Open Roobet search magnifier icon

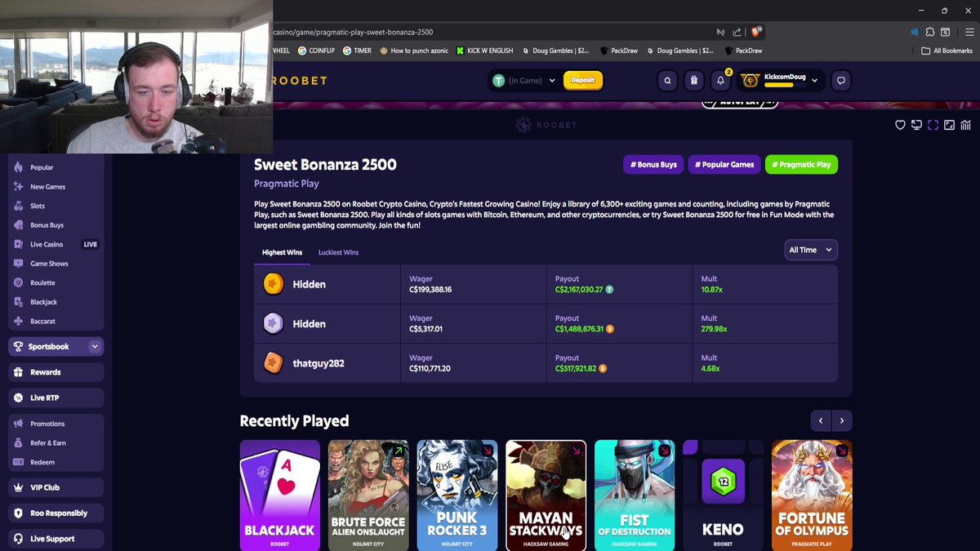pyautogui.click(x=667, y=80)
